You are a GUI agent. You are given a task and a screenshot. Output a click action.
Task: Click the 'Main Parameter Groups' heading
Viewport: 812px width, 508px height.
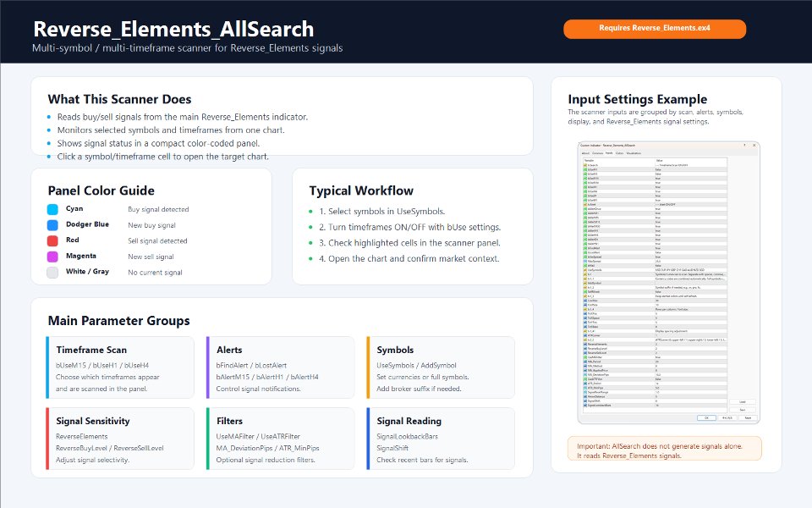click(x=119, y=321)
